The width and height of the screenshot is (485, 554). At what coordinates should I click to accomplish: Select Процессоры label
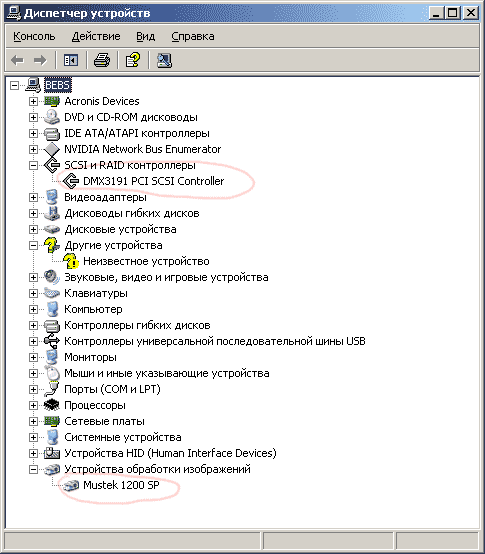(95, 405)
